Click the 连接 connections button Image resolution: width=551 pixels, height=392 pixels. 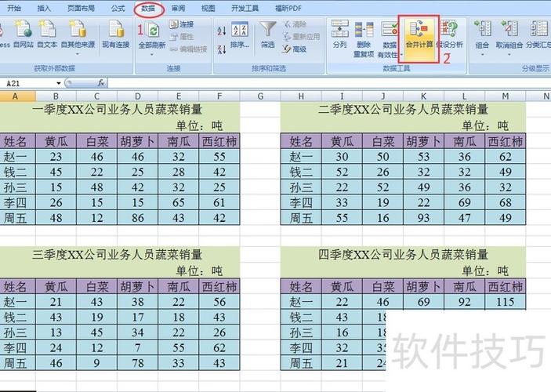point(182,24)
